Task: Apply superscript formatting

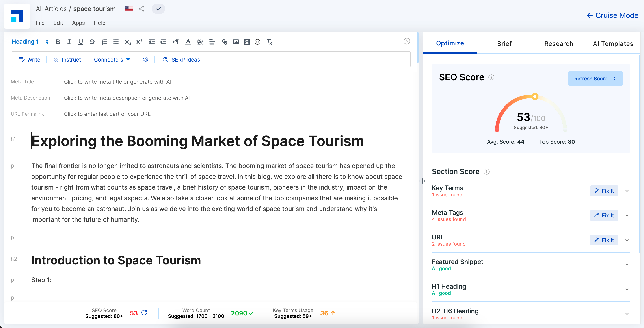Action: point(139,42)
